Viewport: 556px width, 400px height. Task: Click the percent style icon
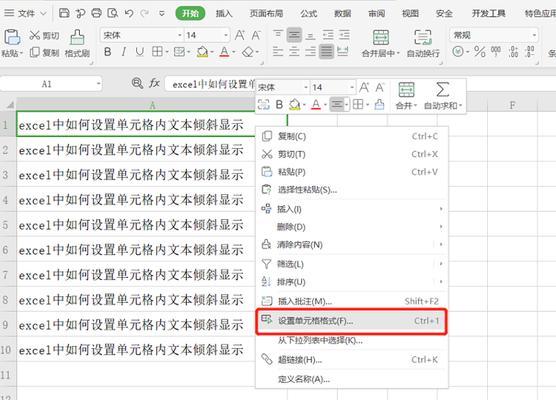pyautogui.click(x=479, y=52)
